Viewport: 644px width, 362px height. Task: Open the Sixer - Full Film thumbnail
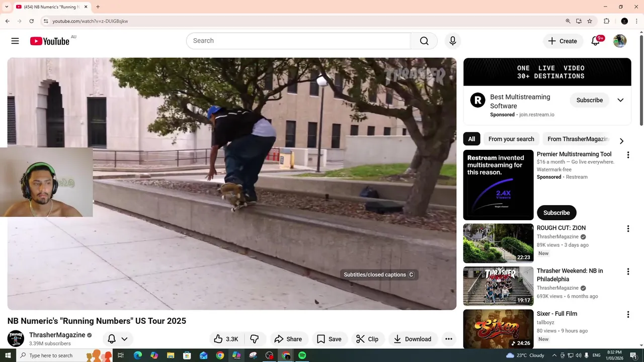pos(498,329)
